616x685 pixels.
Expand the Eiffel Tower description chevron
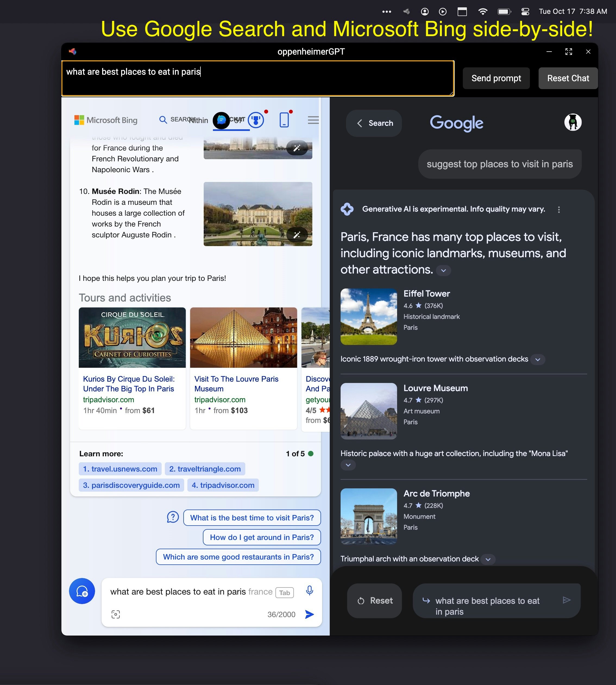click(x=538, y=359)
